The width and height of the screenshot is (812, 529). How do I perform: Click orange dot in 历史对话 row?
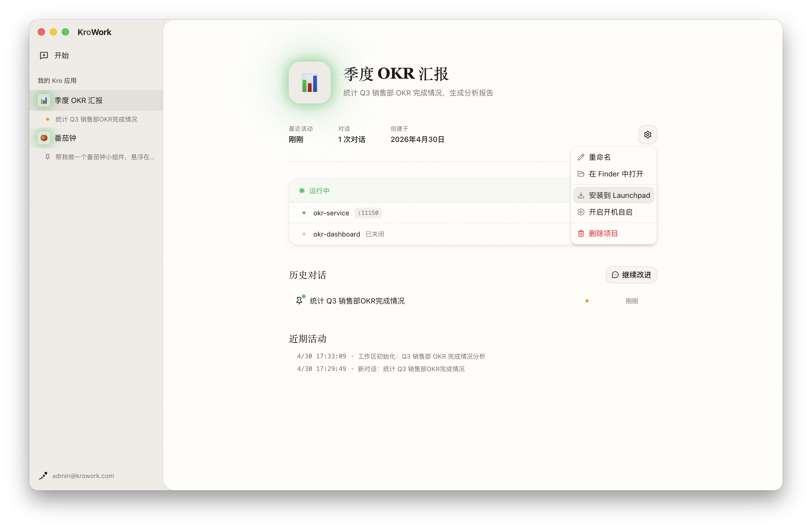[587, 301]
